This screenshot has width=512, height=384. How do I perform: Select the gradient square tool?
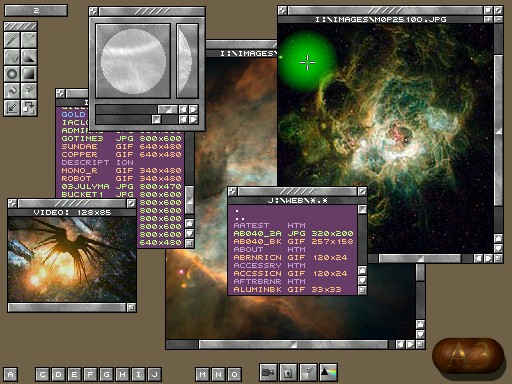[29, 74]
